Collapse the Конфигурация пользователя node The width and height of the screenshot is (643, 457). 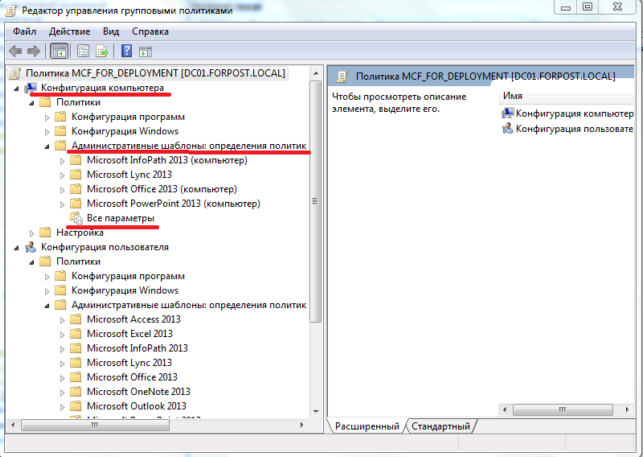click(16, 248)
